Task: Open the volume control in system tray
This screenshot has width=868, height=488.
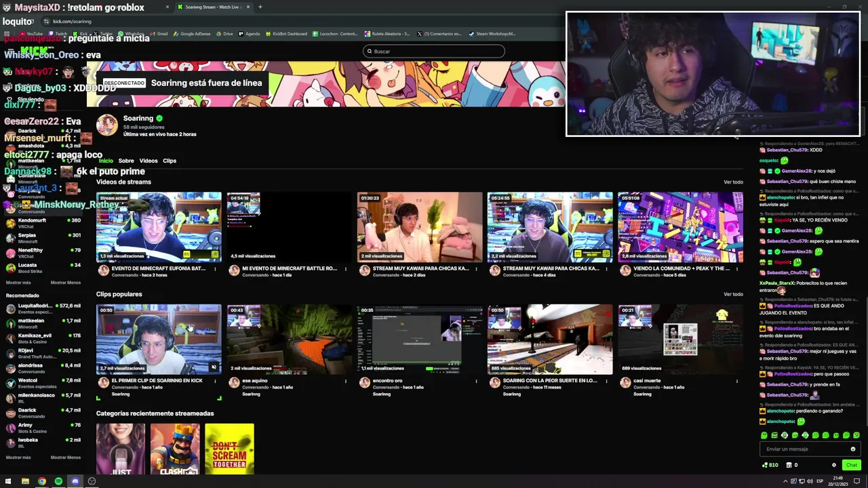Action: (x=810, y=481)
